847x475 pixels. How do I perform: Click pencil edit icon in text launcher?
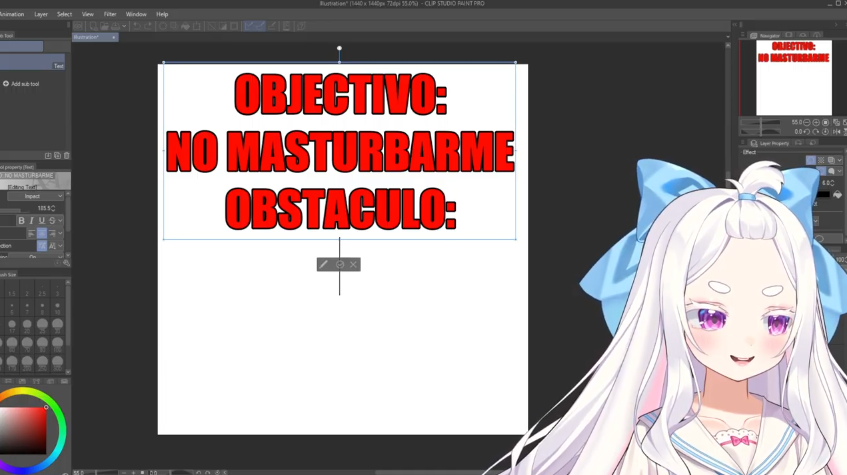pyautogui.click(x=324, y=264)
